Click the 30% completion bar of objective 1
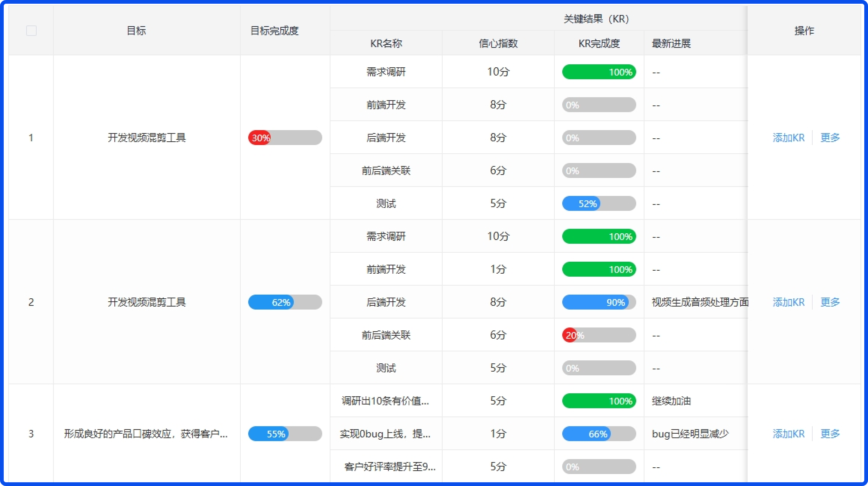This screenshot has height=486, width=868. click(285, 138)
